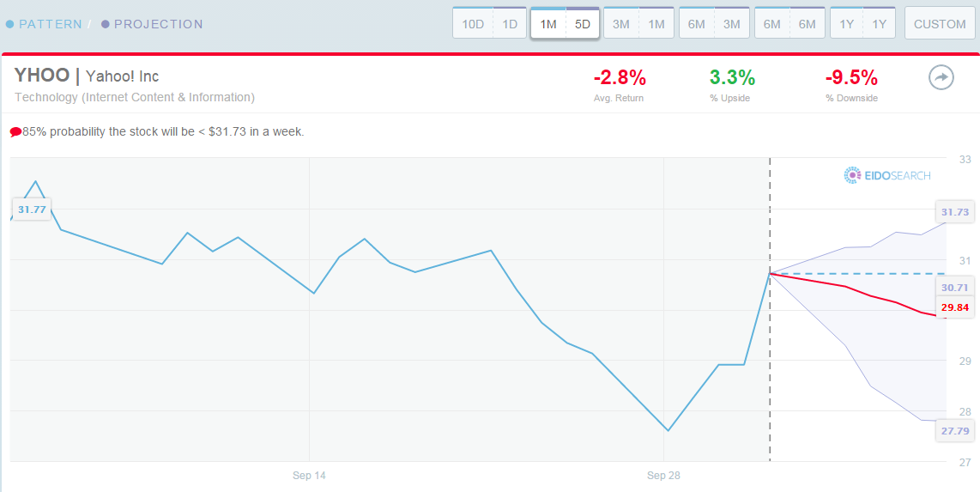The width and height of the screenshot is (980, 492).
Task: Click the % Downside label
Action: tap(851, 98)
